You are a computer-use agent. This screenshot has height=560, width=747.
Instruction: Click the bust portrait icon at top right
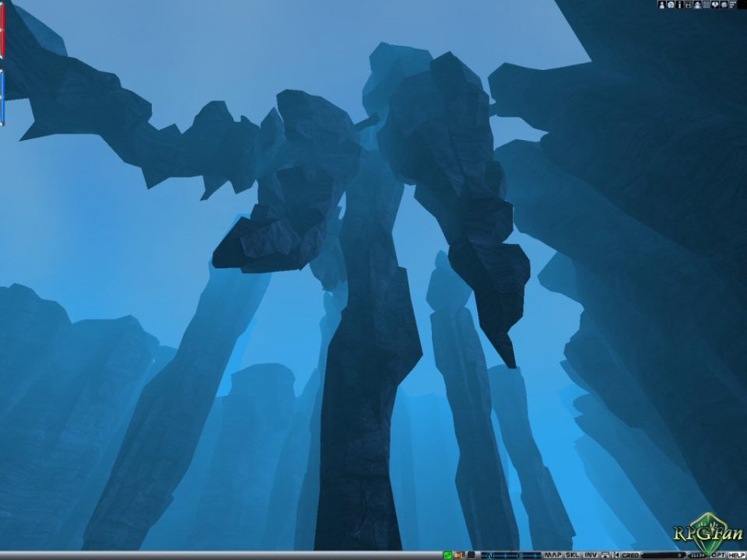tap(697, 5)
